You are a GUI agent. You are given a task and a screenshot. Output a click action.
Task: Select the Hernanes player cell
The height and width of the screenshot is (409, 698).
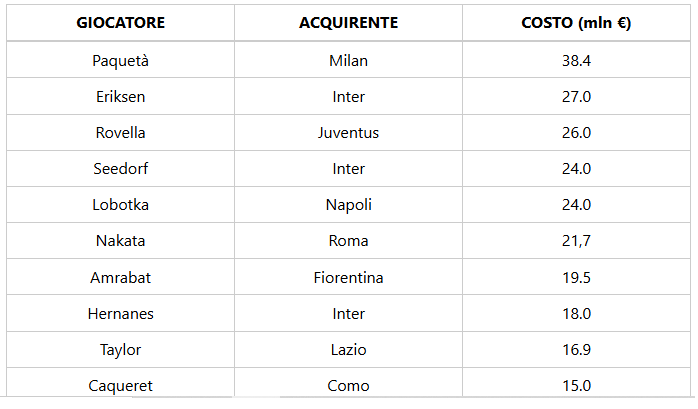click(121, 314)
